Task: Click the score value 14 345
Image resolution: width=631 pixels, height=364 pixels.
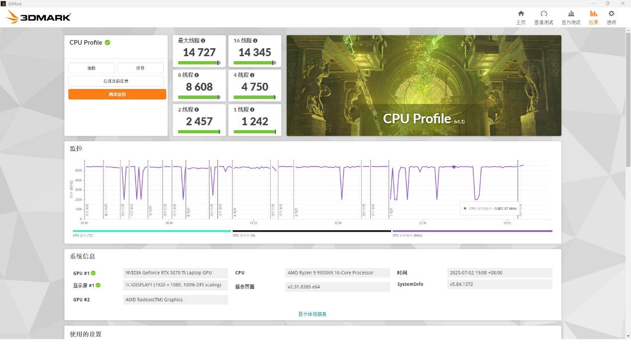Action: coord(255,52)
